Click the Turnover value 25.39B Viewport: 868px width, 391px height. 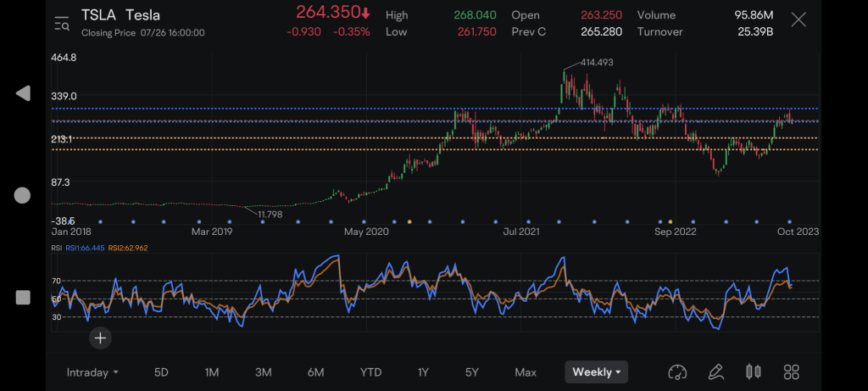pos(755,32)
